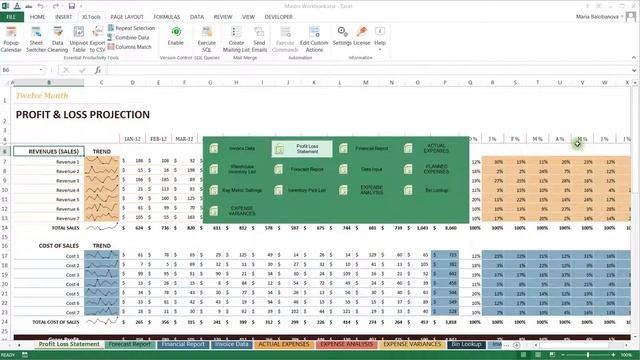Select the Forecast Report sheet tab
This screenshot has width=640, height=360.
129,344
